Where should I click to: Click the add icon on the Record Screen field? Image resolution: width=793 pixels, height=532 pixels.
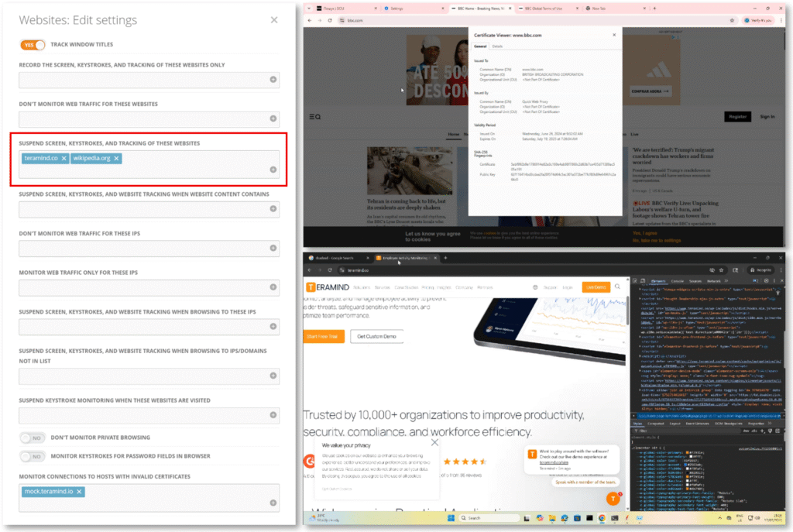(275, 80)
